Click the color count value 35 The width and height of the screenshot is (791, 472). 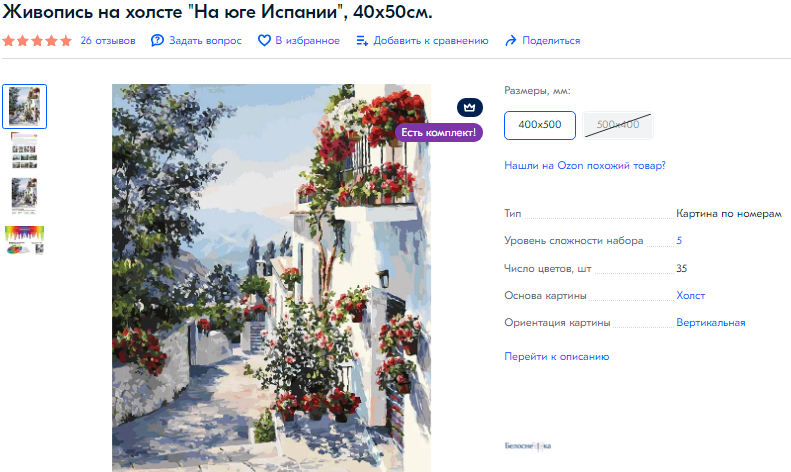click(x=682, y=268)
